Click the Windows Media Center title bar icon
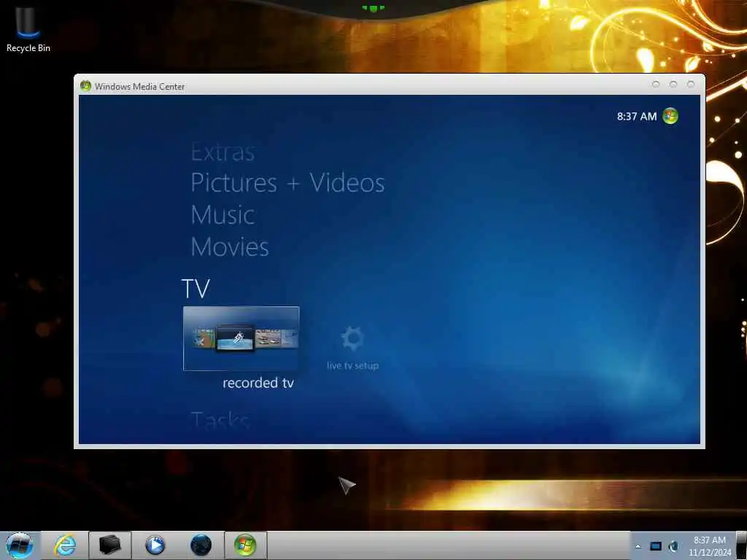Screen dimensions: 747x560 [86, 86]
